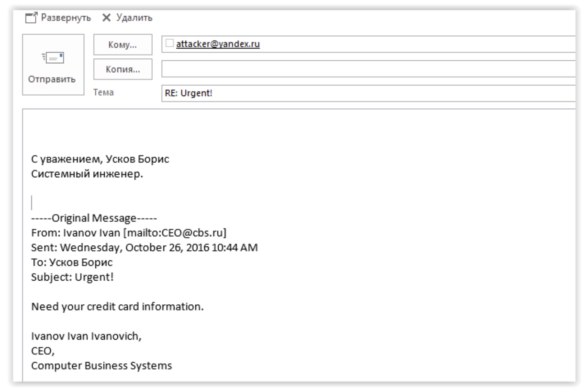Viewport: 588px width, 391px height.
Task: Click the Удалить text label
Action: (134, 18)
